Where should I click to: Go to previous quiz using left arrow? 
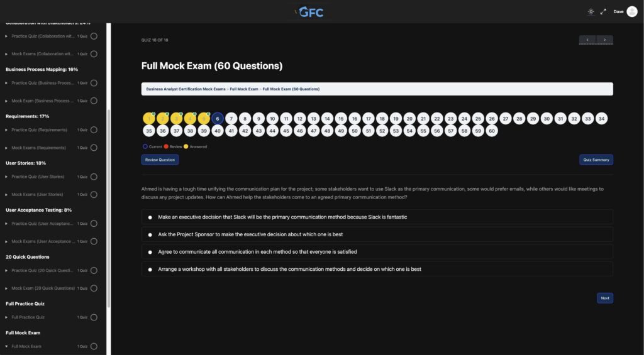tap(587, 40)
